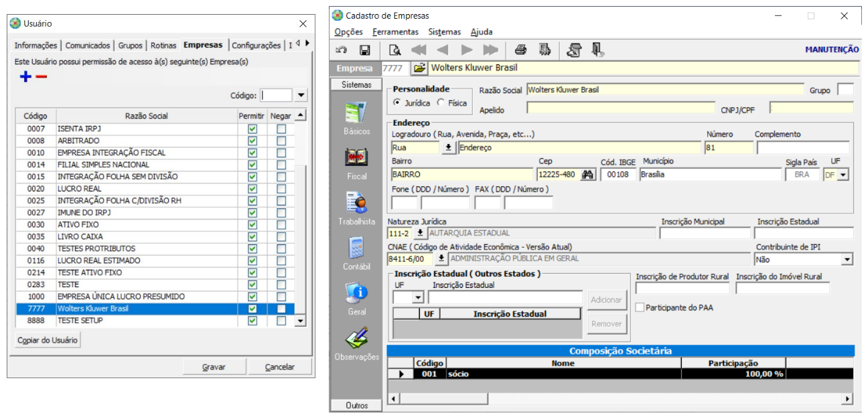Open the search document magnifier icon
Screen dimensions: 868x417
(x=395, y=50)
